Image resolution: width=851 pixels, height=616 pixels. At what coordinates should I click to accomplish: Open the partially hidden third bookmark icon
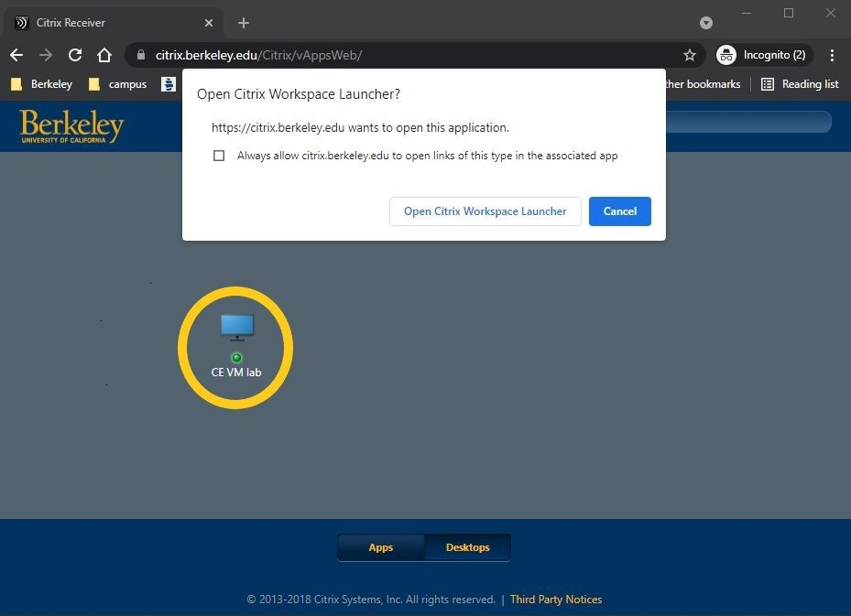pos(169,84)
